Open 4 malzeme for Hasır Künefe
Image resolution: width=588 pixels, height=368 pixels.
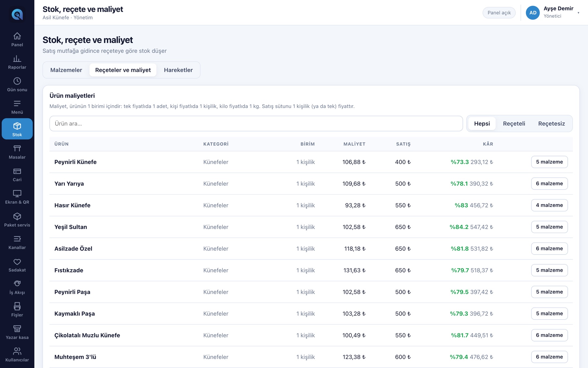click(x=549, y=205)
